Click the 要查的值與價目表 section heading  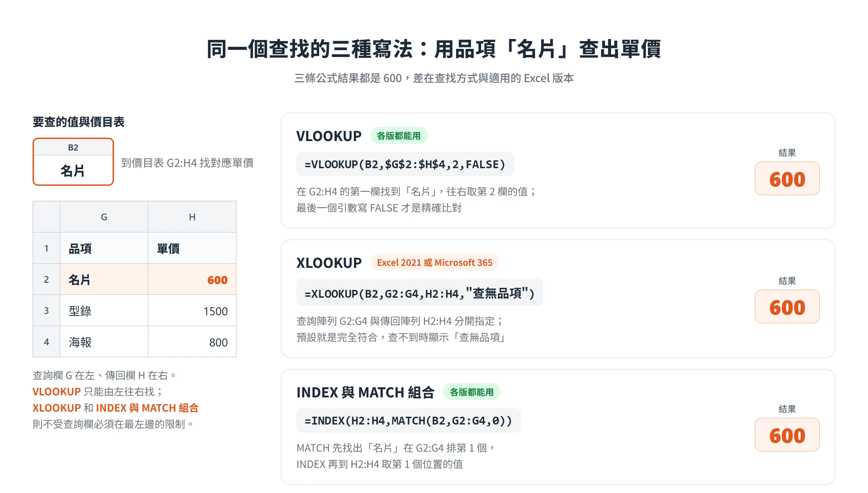pyautogui.click(x=79, y=122)
